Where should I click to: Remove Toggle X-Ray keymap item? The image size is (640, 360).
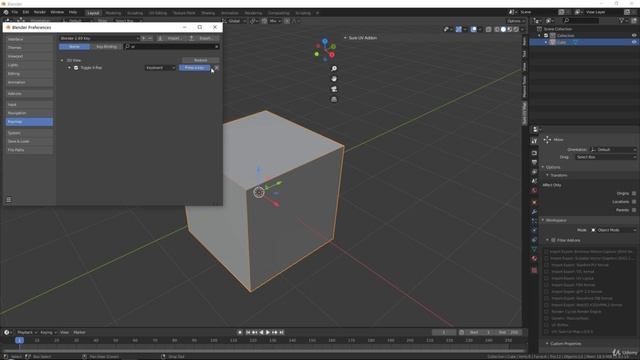tap(217, 68)
